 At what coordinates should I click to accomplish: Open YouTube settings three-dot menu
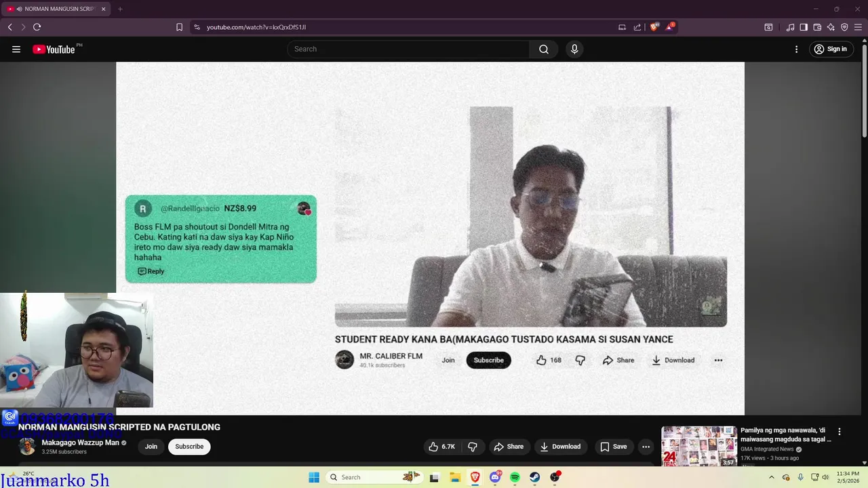797,49
